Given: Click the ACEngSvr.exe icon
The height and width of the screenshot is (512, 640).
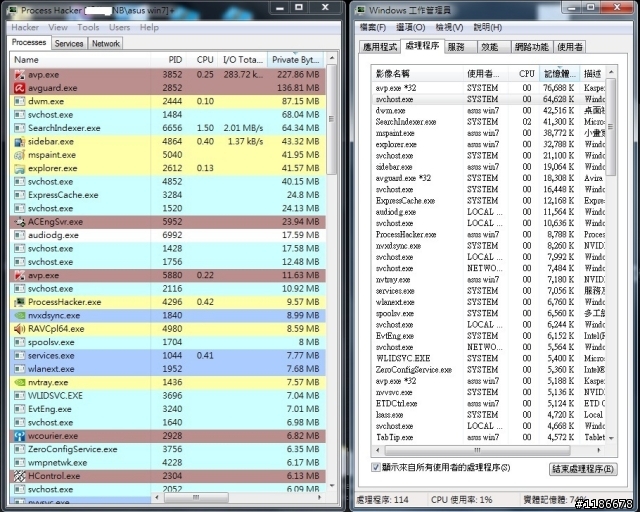Looking at the screenshot, I should coord(19,222).
